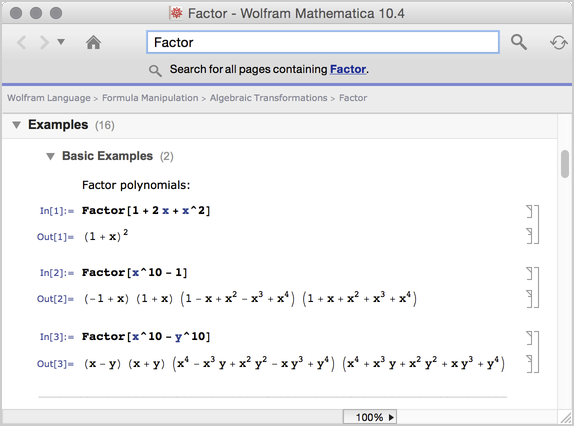Open the 100% zoom popup menu
574x426 pixels.
370,417
